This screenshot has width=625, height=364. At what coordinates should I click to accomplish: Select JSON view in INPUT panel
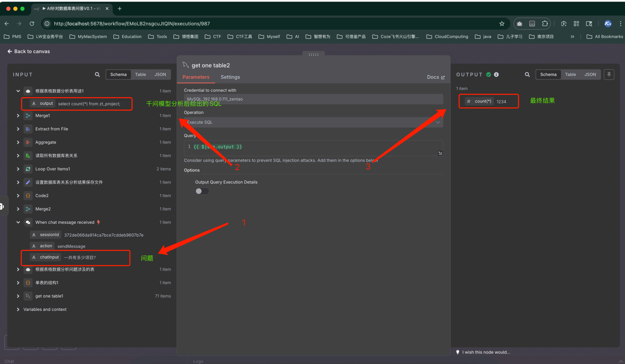click(x=160, y=75)
